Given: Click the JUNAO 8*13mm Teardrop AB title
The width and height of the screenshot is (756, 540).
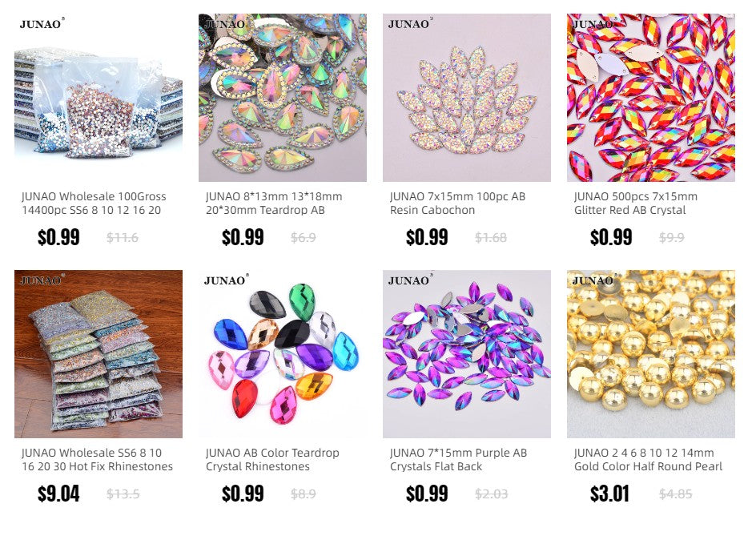Looking at the screenshot, I should pos(274,204).
